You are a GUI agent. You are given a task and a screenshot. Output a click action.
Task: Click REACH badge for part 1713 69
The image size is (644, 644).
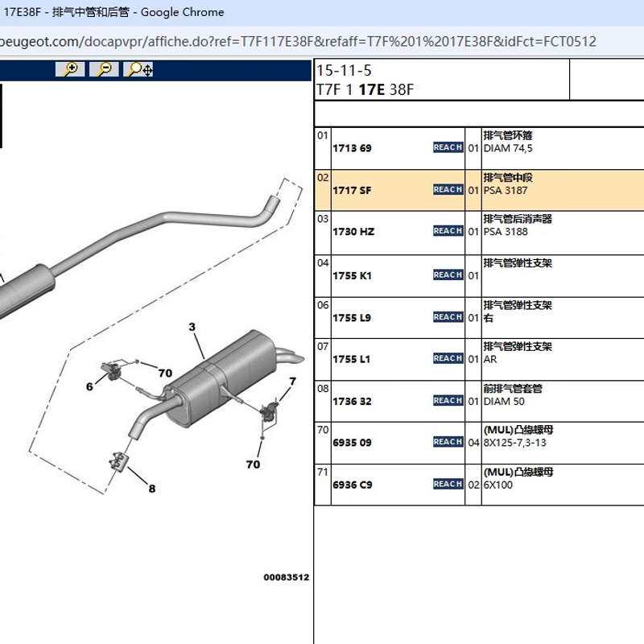tap(448, 147)
